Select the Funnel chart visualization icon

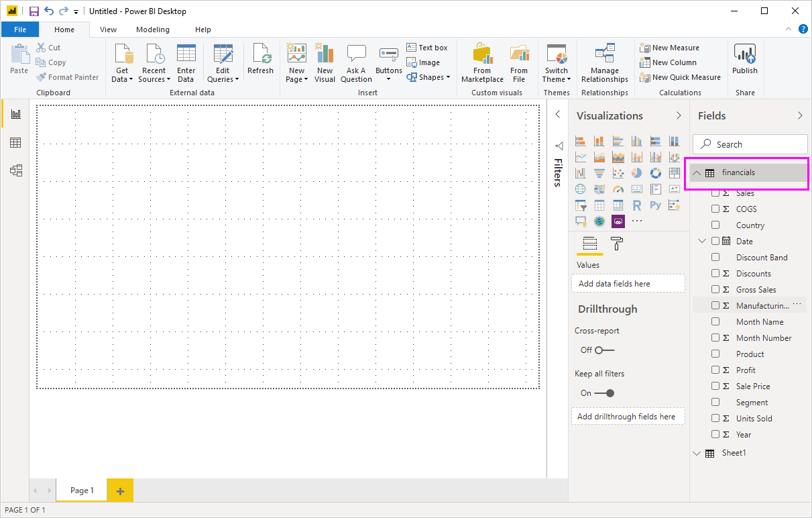(599, 172)
